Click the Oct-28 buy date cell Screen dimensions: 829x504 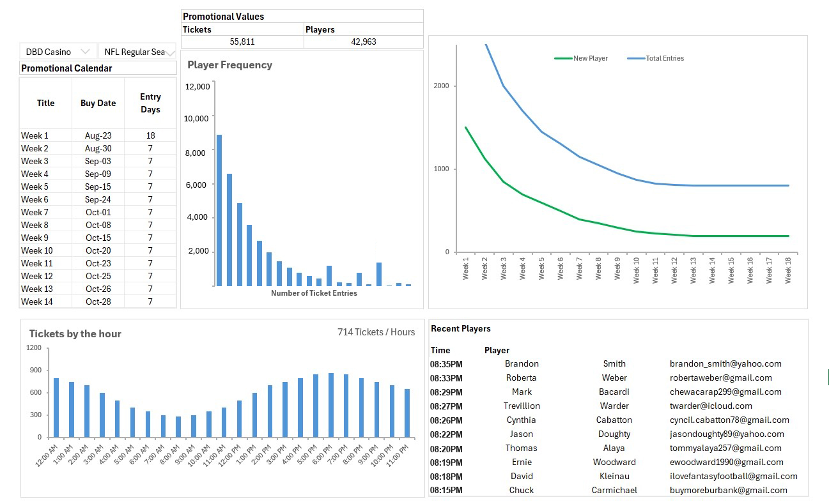(98, 302)
